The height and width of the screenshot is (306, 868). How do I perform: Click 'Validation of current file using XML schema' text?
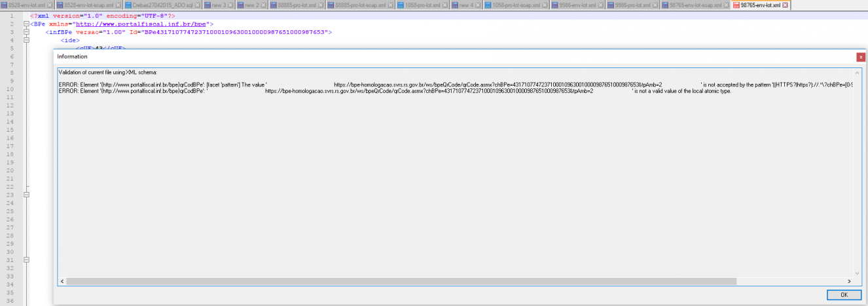point(107,71)
